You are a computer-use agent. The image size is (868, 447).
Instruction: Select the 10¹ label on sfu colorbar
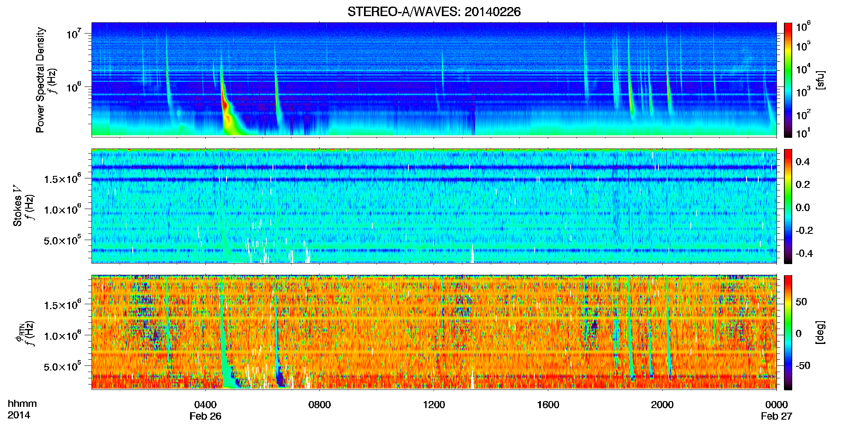point(803,133)
